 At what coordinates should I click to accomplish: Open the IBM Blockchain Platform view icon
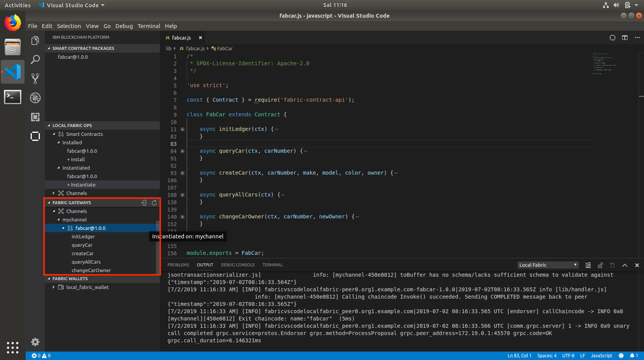(35, 136)
